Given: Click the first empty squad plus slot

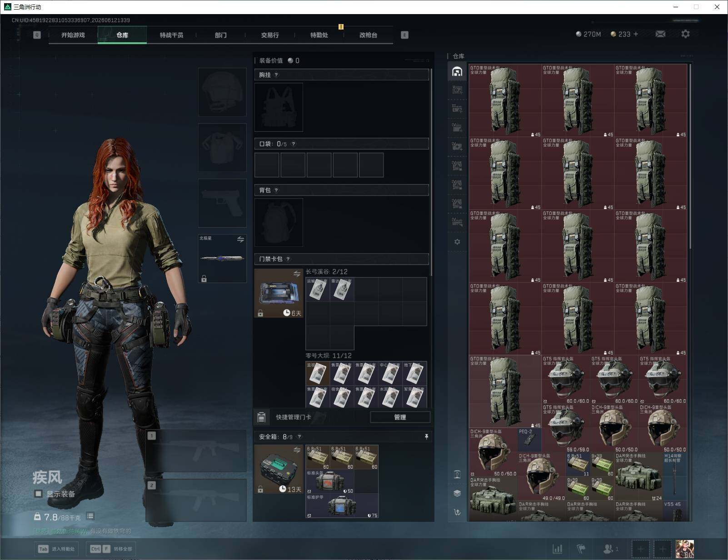Looking at the screenshot, I should (640, 549).
